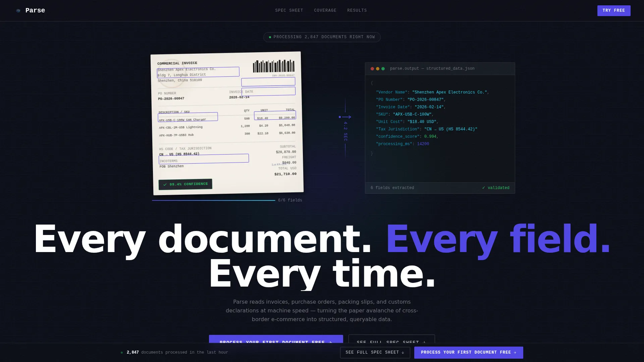Click the APX-CBL-2M-USB Lightning row
The image size is (644, 362).
(227, 126)
